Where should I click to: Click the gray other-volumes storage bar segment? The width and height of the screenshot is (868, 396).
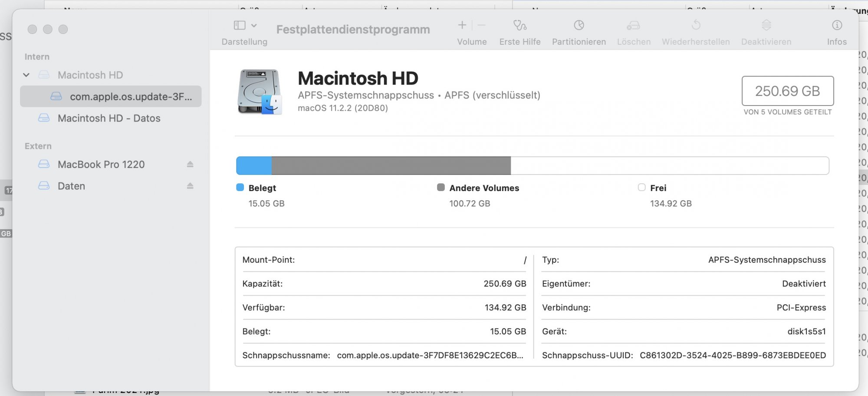point(391,165)
